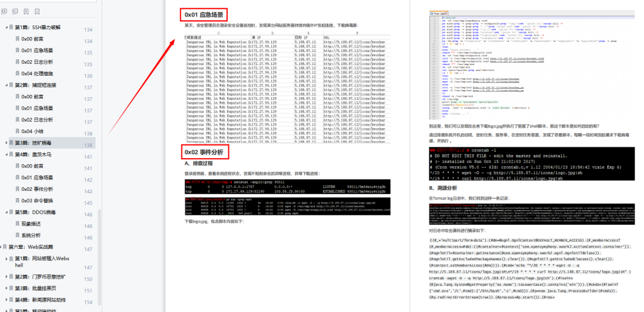Click the B、溯源分析 subheading

(442, 188)
